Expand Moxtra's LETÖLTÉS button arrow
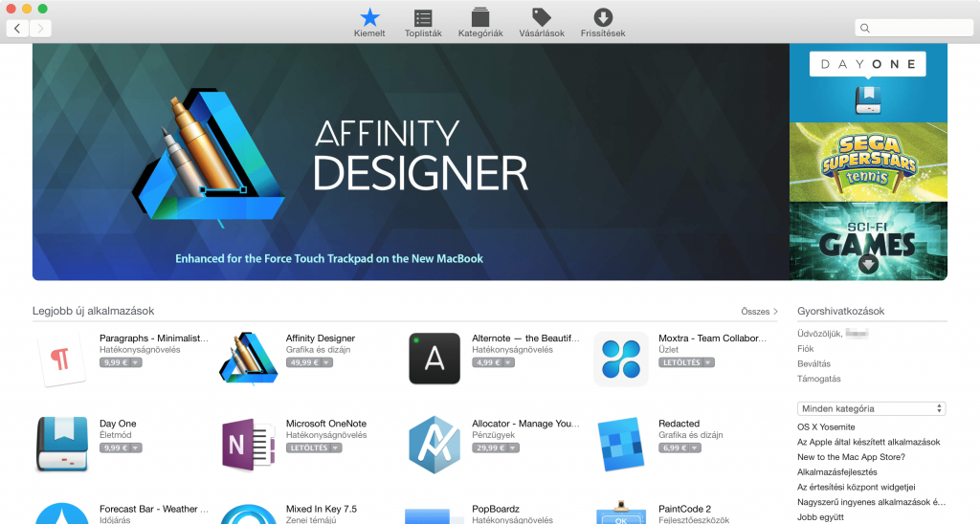This screenshot has height=524, width=980. tap(708, 363)
